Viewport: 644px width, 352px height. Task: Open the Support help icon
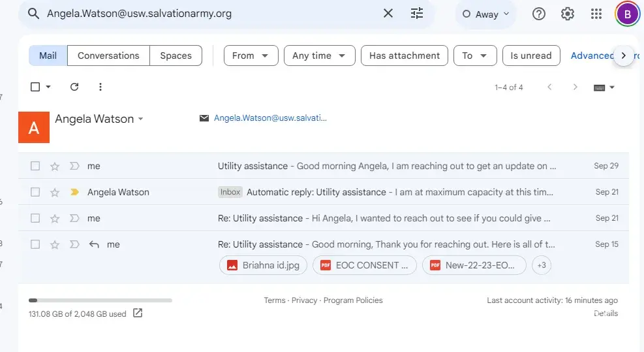[x=539, y=14]
